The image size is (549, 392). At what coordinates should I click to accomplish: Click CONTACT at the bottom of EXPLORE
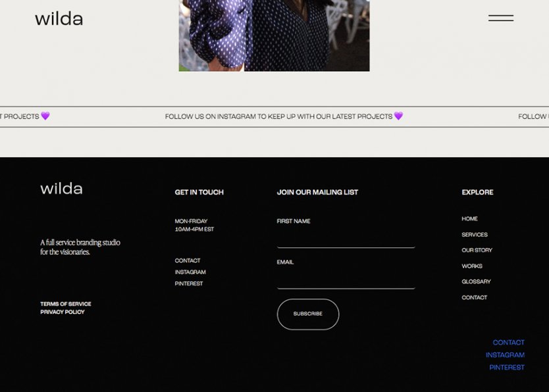click(x=474, y=297)
